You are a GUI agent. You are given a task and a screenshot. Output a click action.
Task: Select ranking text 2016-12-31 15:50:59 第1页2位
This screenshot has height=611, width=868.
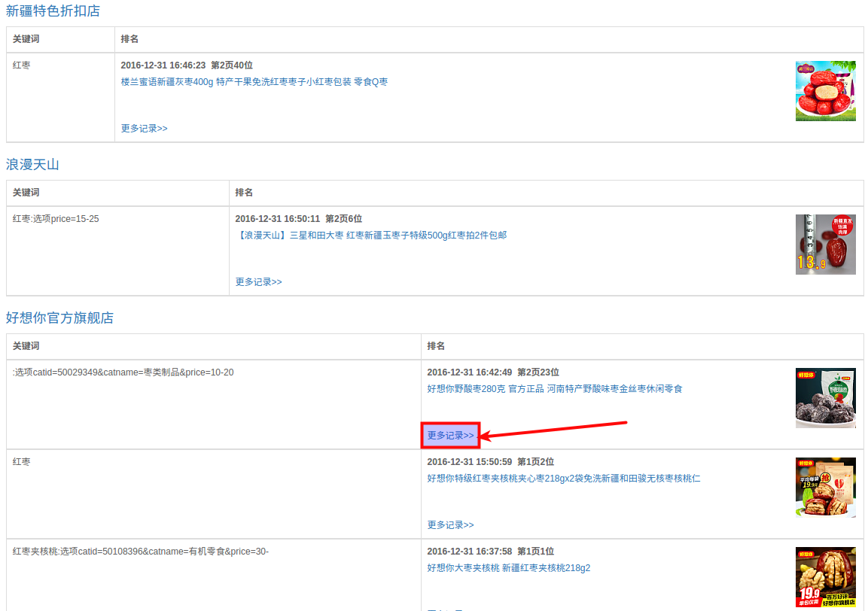491,462
